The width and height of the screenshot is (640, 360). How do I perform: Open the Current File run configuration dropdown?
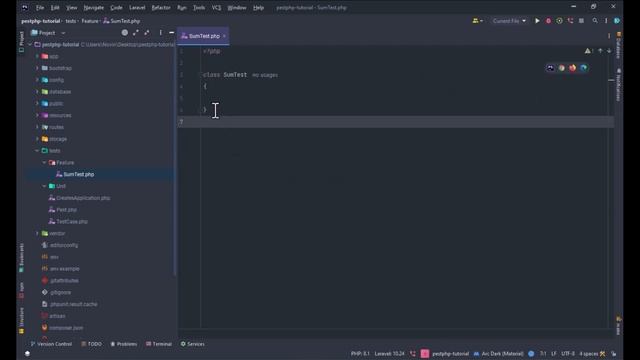point(509,21)
